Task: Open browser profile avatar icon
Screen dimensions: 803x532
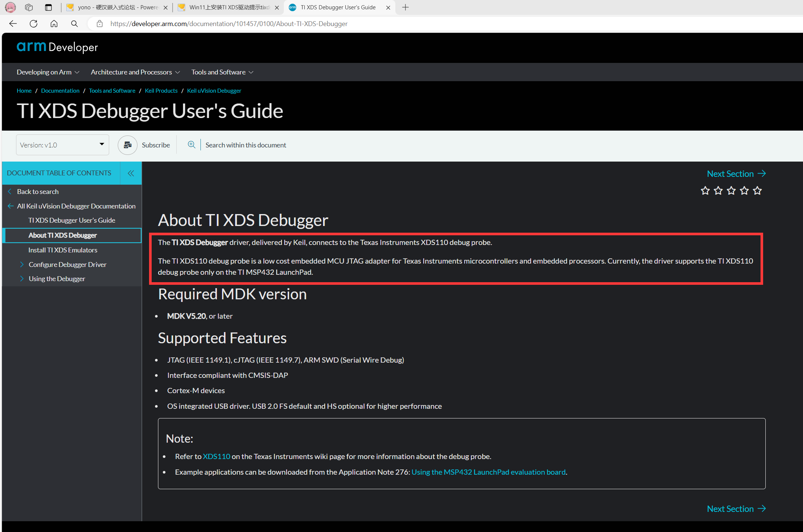Action: click(x=10, y=7)
